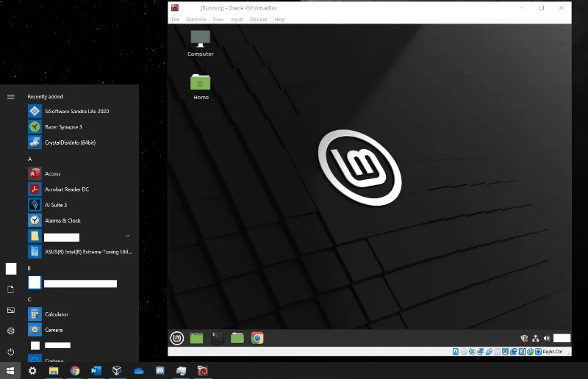Click the Windows Start button

10,371
